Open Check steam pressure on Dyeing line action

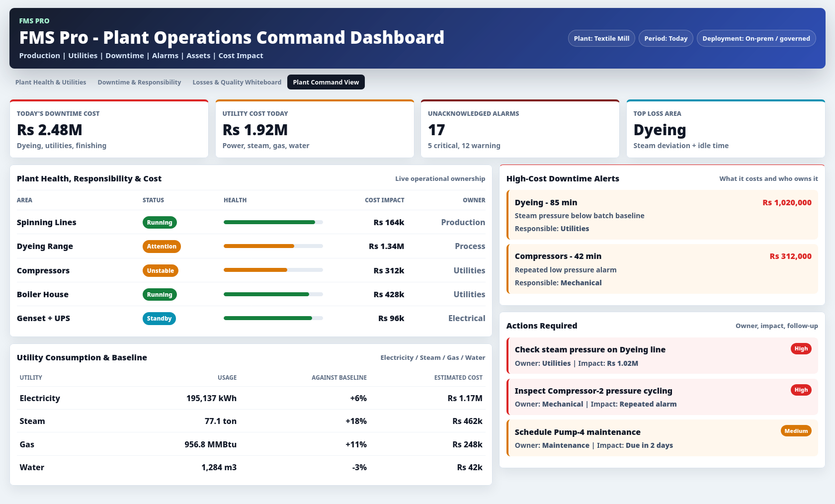point(662,356)
